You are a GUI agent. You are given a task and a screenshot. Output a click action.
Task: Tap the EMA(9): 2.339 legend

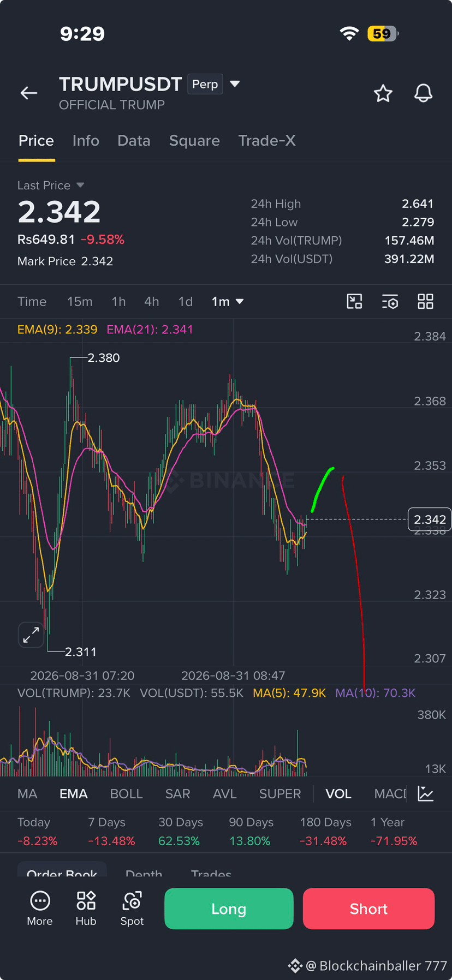(57, 330)
